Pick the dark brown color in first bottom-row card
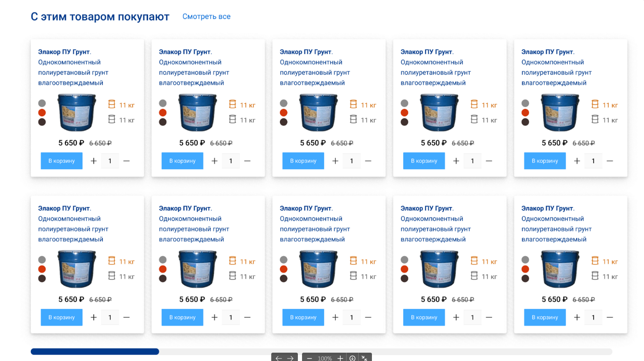The width and height of the screenshot is (644, 361). pyautogui.click(x=42, y=279)
